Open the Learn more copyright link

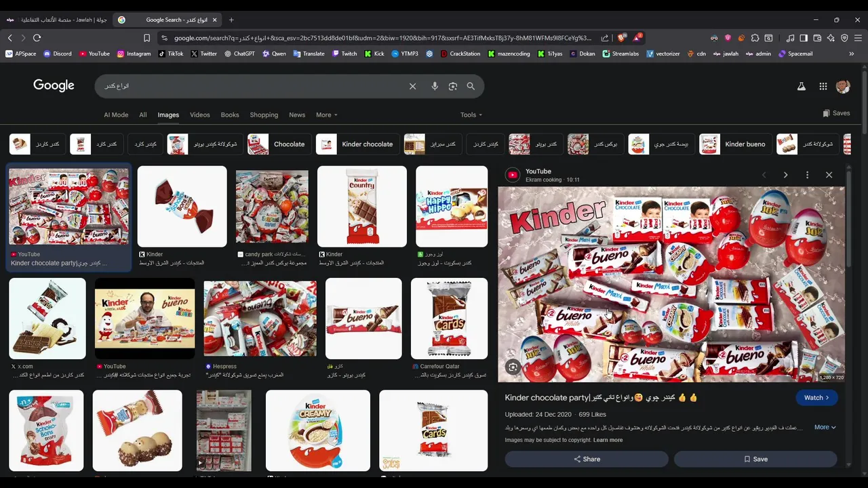608,440
